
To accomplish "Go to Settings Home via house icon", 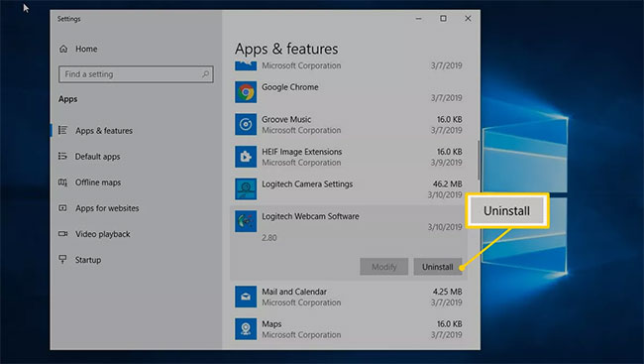I will tap(63, 49).
